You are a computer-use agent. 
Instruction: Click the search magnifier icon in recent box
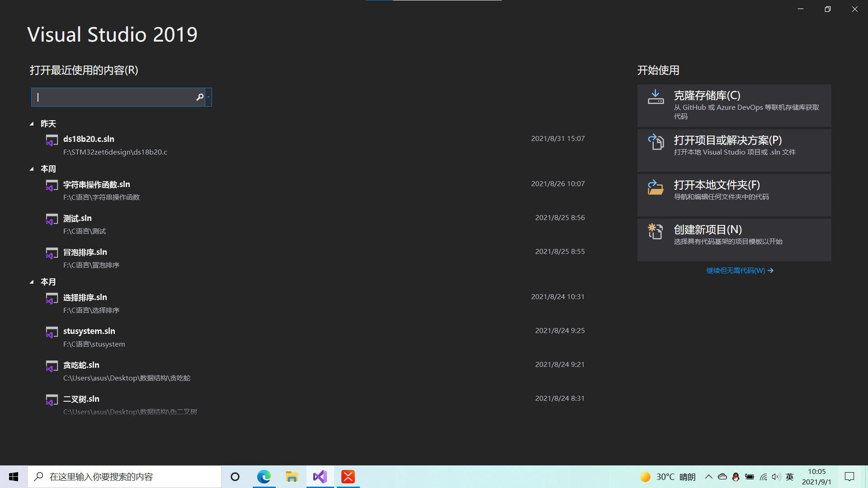[x=199, y=97]
